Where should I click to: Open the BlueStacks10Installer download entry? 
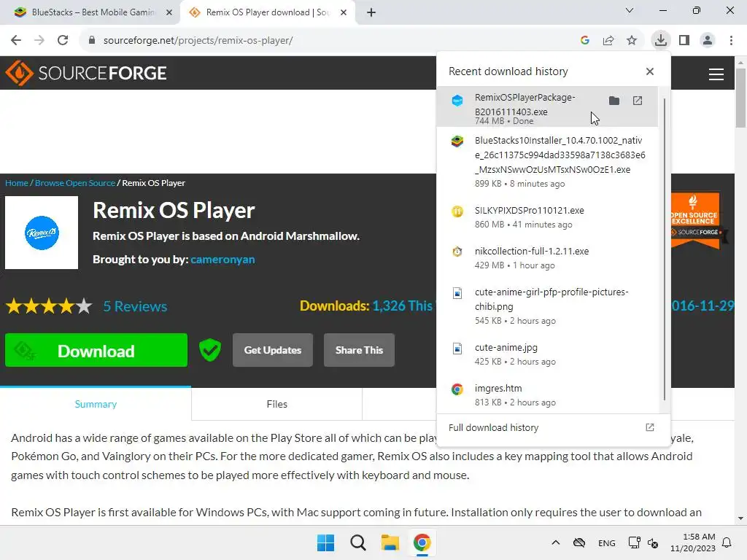(x=547, y=162)
